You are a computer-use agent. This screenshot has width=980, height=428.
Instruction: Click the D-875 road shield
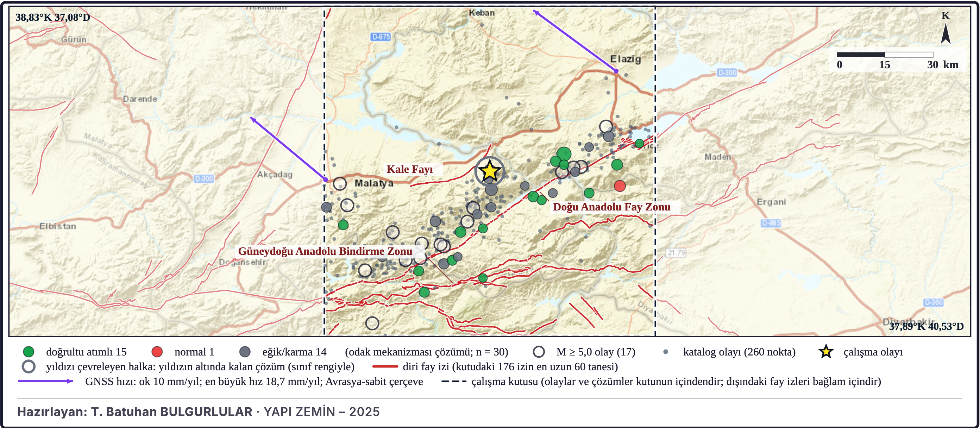click(x=381, y=37)
